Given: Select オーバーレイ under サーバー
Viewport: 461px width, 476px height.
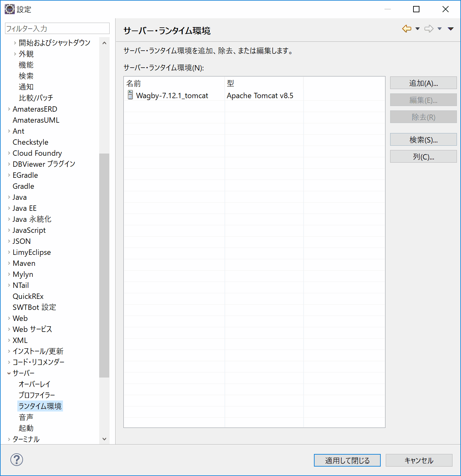Looking at the screenshot, I should (34, 384).
